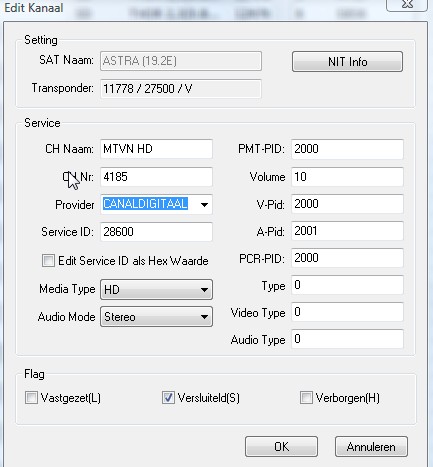Uncheck the Versluiteld(S) flag
Viewport: 433px width, 467px height.
point(168,398)
